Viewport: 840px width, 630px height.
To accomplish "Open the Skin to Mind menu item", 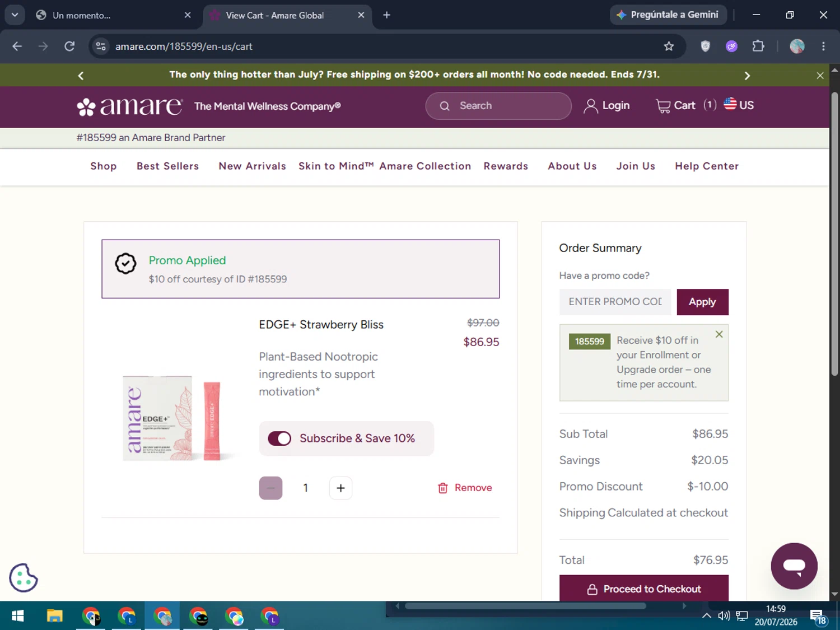I will 336,166.
